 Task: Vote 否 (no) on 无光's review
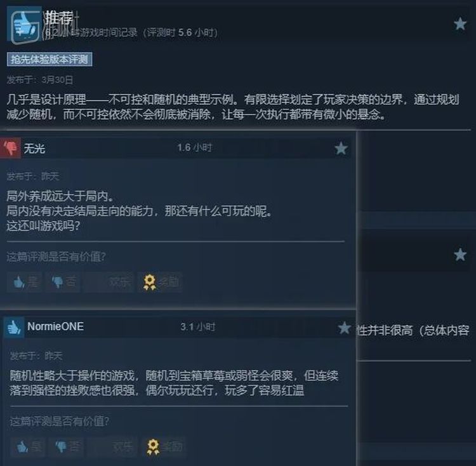click(63, 282)
